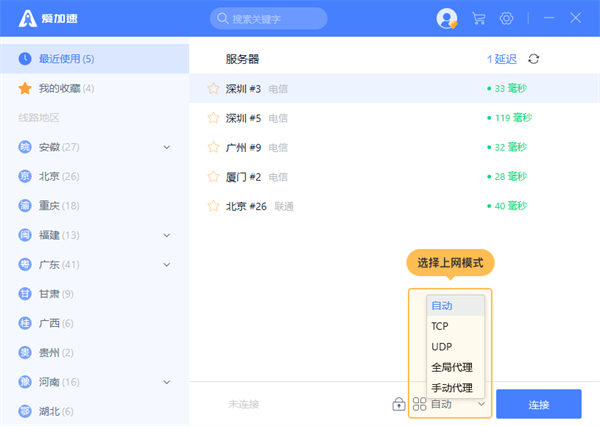
Task: Click the grid mode icon at bottom
Action: coord(419,404)
